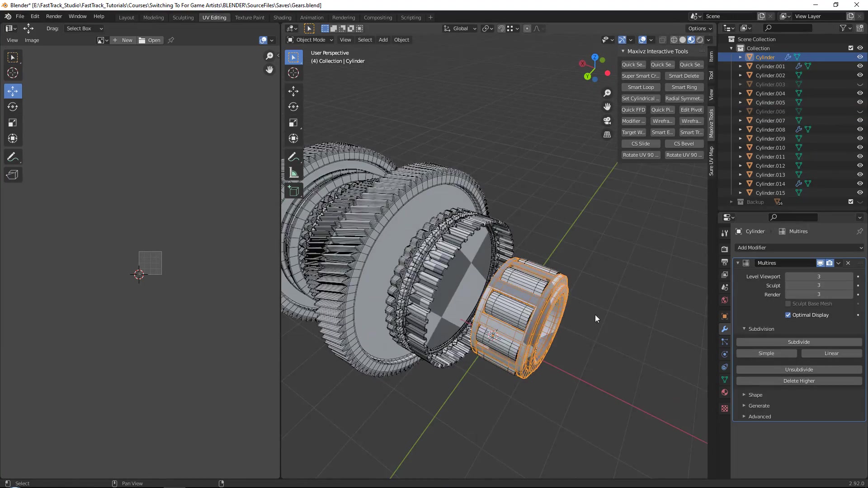Click the Smart Loop button
The height and width of the screenshot is (488, 868).
[x=641, y=87]
